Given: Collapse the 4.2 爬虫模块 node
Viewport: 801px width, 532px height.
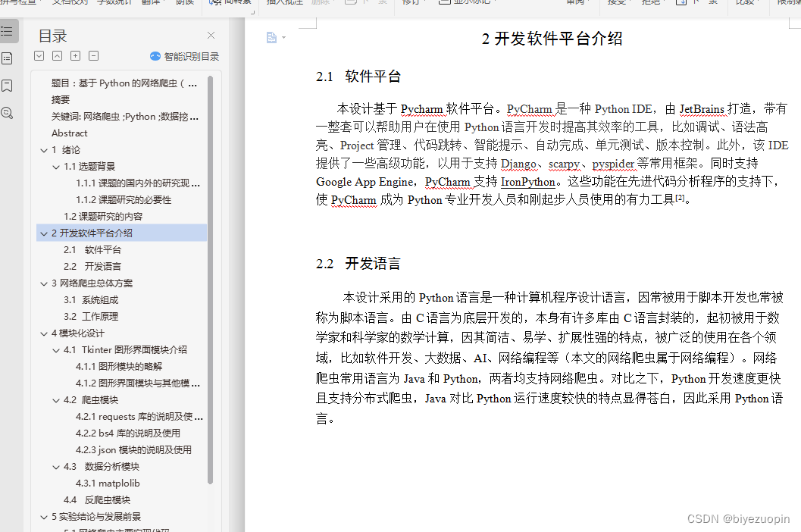Looking at the screenshot, I should [x=56, y=401].
